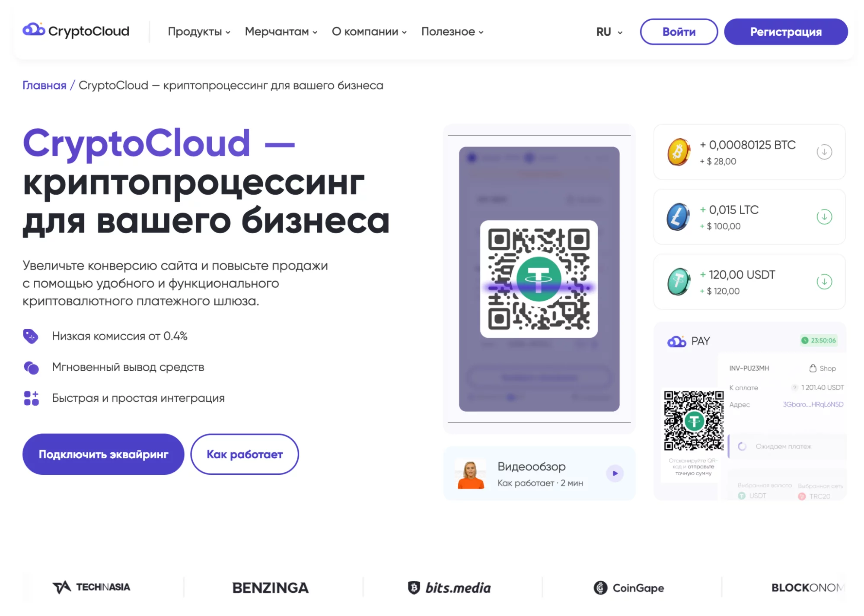Viewport: 864px width, 616px height.
Task: Click download arrow next to BTC transaction
Action: tap(824, 152)
